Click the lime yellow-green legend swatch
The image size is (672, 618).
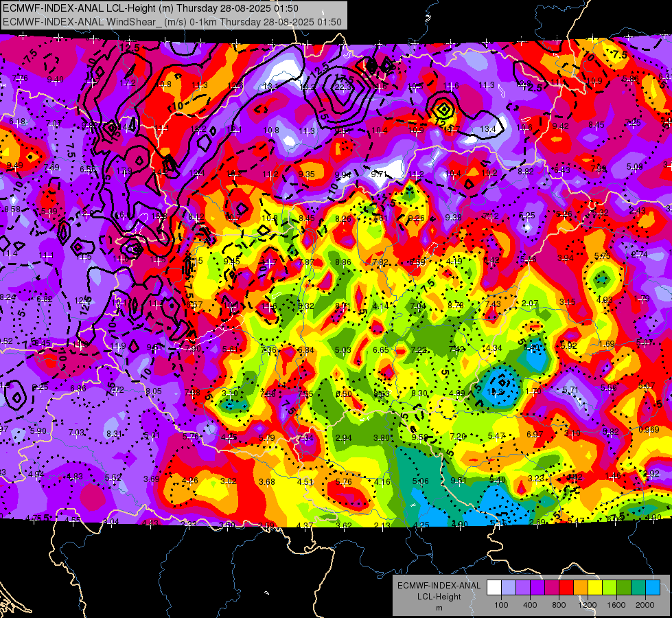click(610, 588)
